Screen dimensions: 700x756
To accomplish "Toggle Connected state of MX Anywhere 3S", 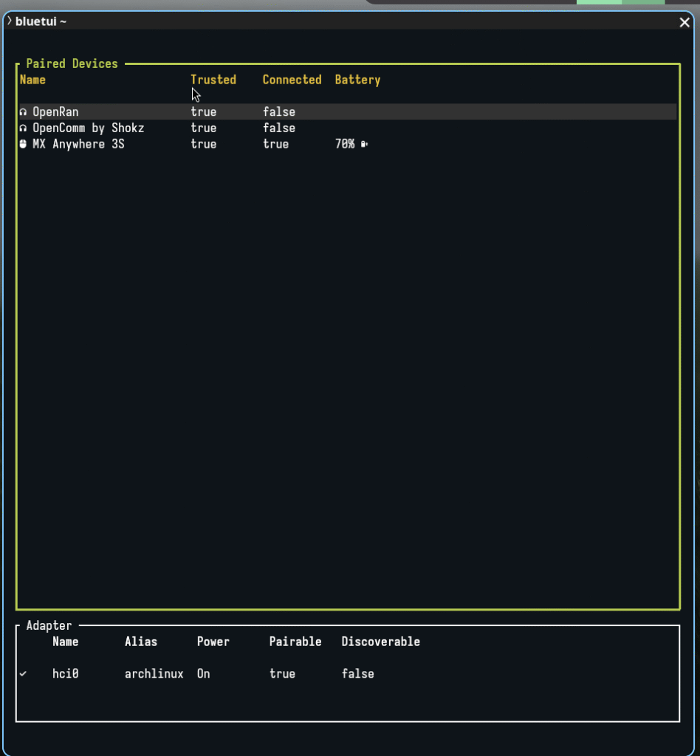I will [x=275, y=145].
